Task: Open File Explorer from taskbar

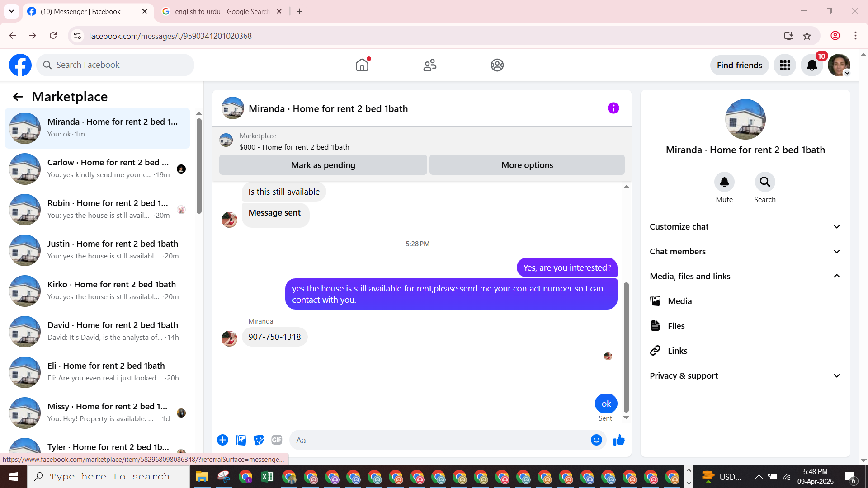Action: click(x=202, y=477)
